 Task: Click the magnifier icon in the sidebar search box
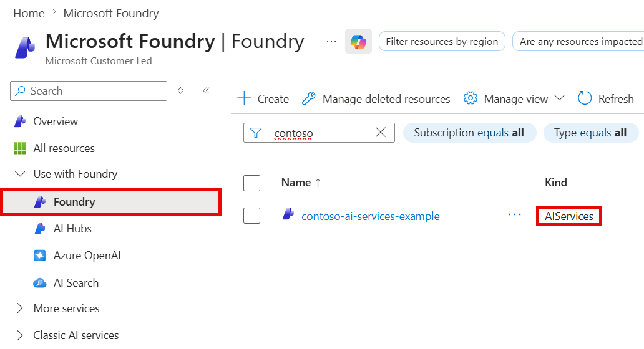pos(20,91)
